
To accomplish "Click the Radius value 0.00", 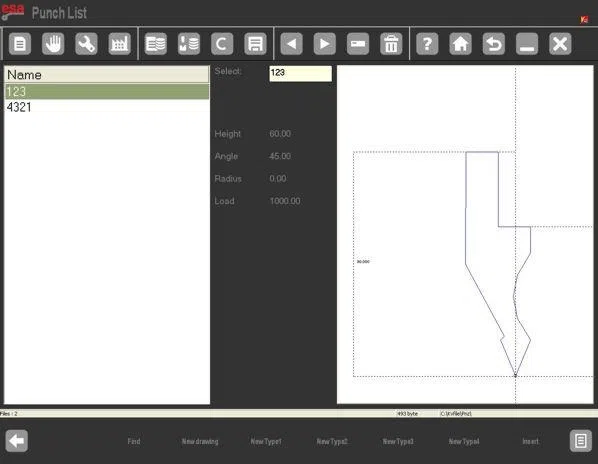I will [278, 179].
